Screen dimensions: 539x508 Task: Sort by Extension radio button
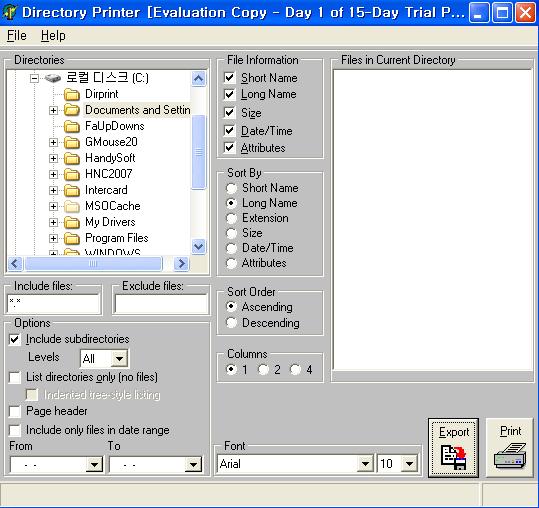(231, 218)
